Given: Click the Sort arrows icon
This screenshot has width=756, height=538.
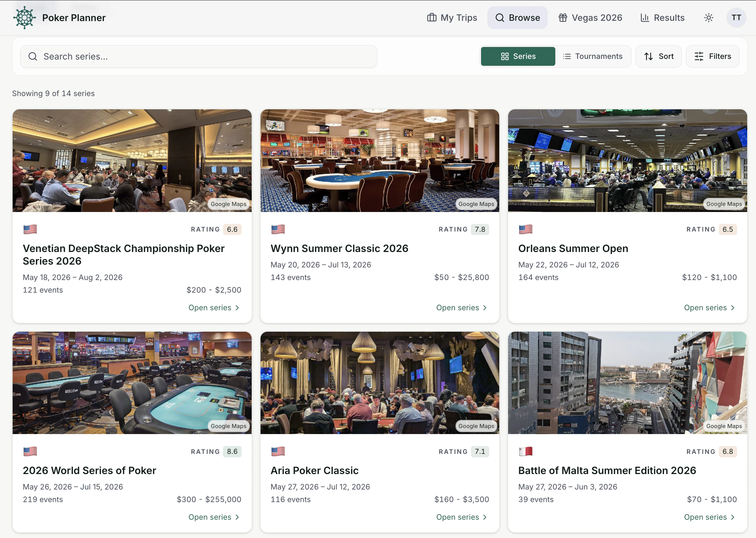Looking at the screenshot, I should [x=649, y=56].
